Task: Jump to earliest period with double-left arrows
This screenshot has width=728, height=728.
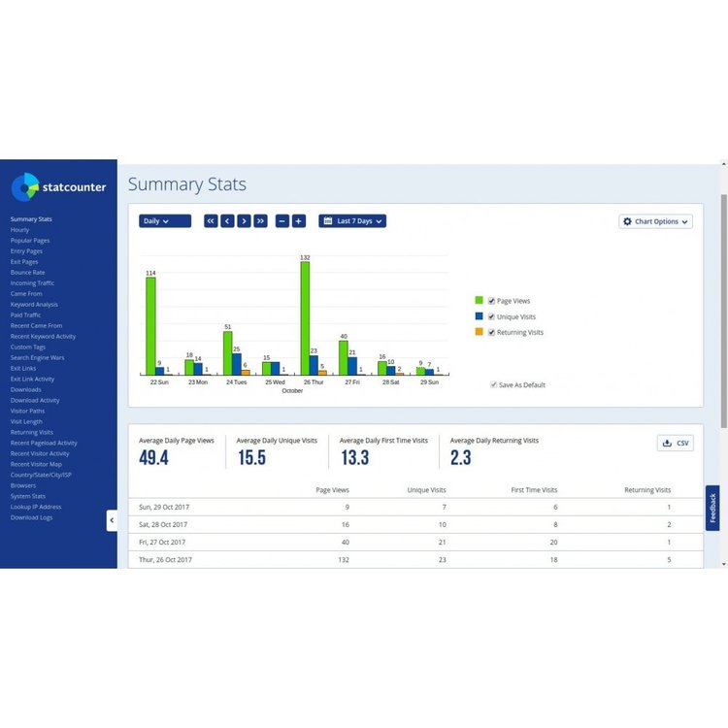Action: coord(211,221)
